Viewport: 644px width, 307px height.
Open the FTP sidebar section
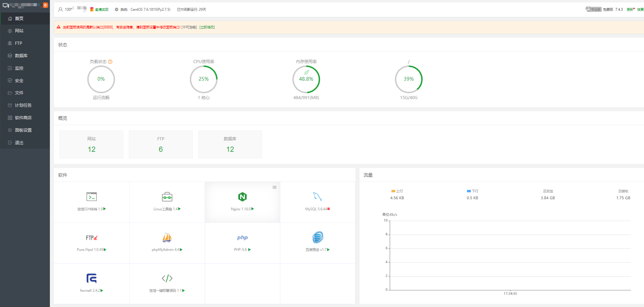point(25,43)
